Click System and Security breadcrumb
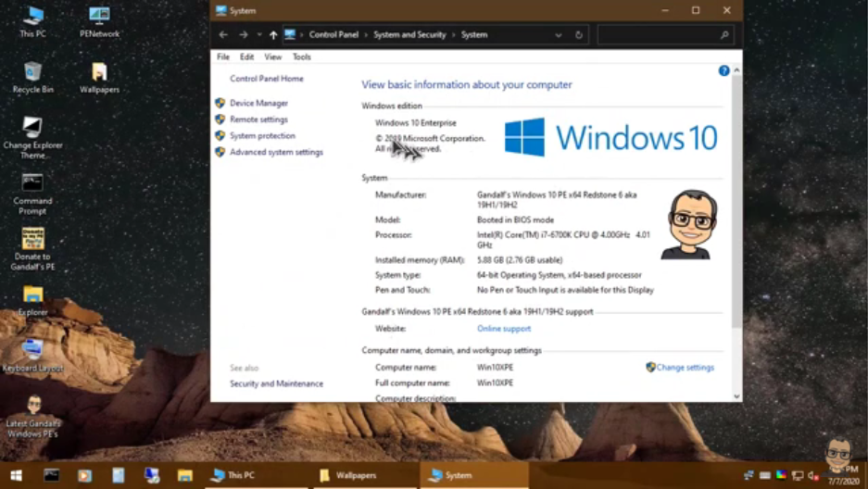 pyautogui.click(x=409, y=35)
